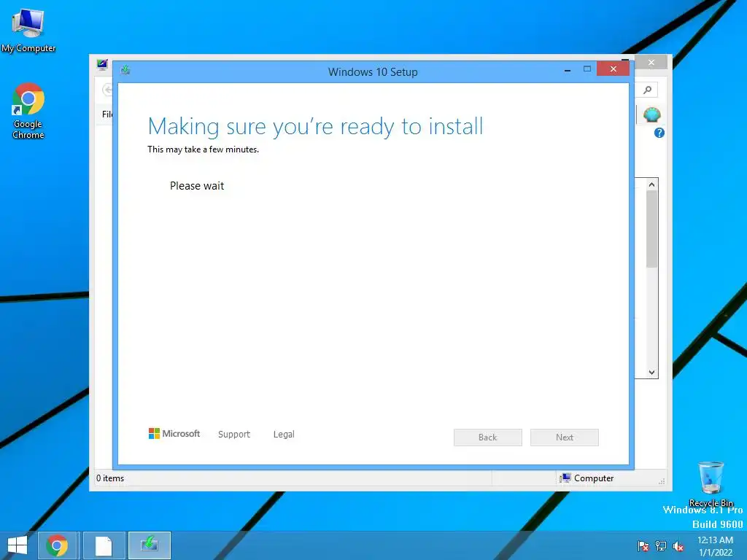The image size is (747, 560).
Task: Launch Chrome from the taskbar
Action: [x=57, y=545]
